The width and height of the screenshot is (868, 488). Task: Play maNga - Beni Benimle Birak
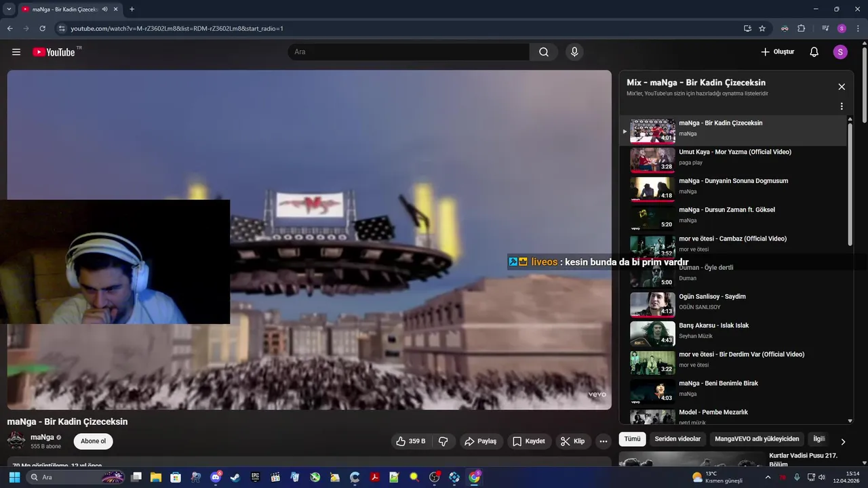pos(733,391)
